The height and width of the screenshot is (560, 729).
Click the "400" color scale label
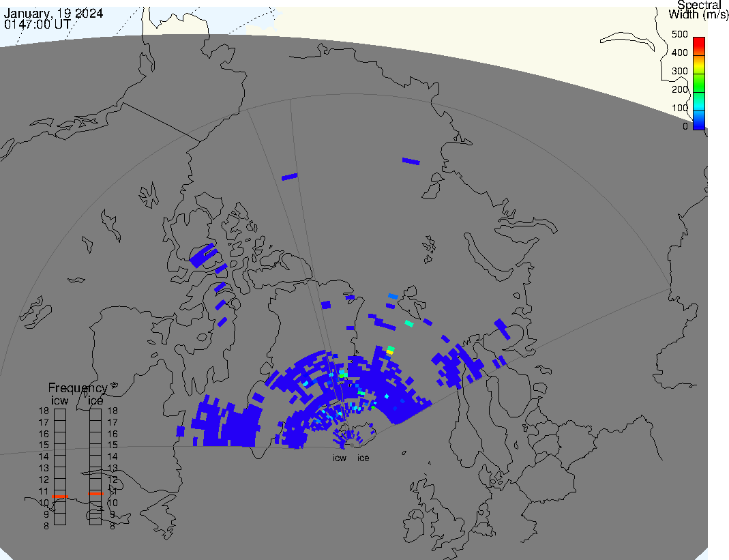679,53
